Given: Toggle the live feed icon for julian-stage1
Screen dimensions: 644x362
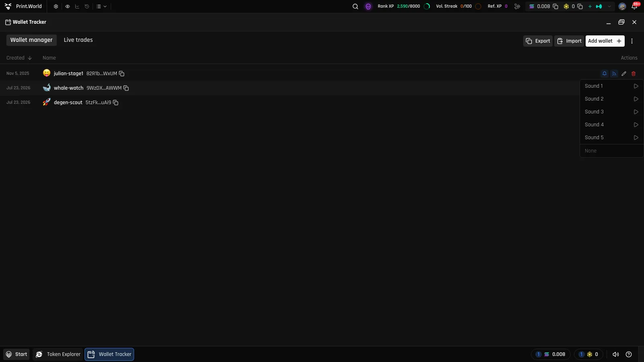Looking at the screenshot, I should tap(614, 74).
